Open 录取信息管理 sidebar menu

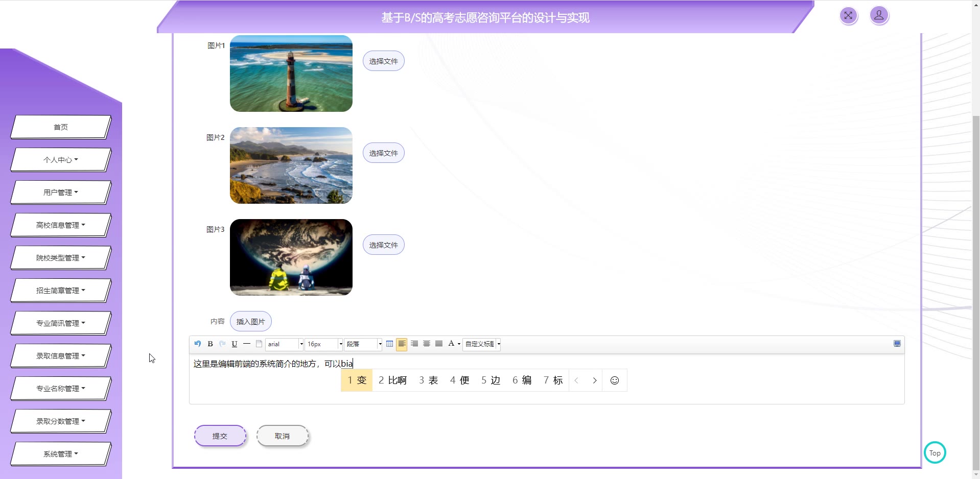[61, 356]
